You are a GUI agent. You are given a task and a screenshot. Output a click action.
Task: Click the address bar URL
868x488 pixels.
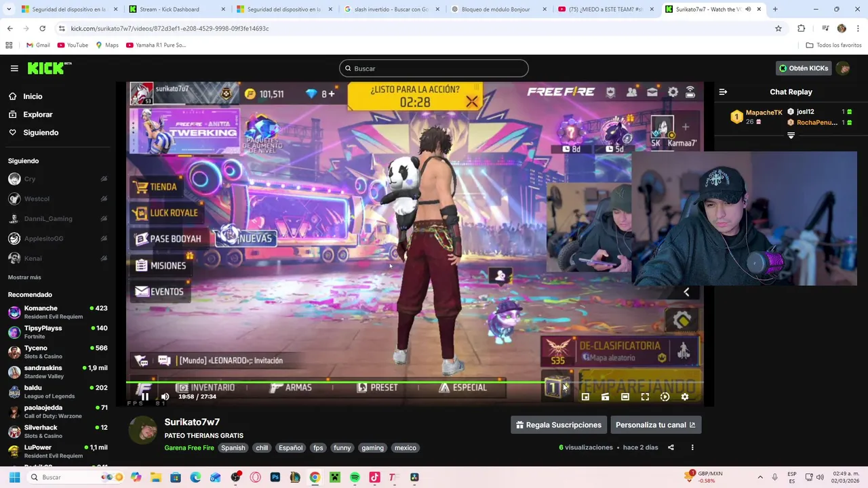(170, 28)
